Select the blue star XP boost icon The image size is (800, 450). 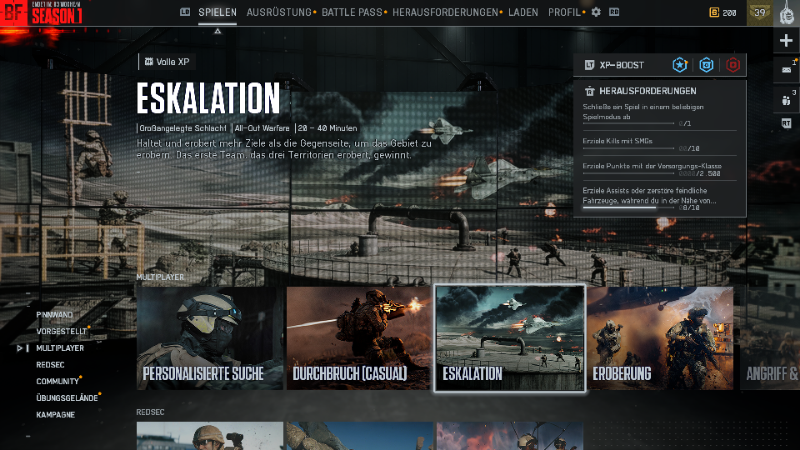680,65
